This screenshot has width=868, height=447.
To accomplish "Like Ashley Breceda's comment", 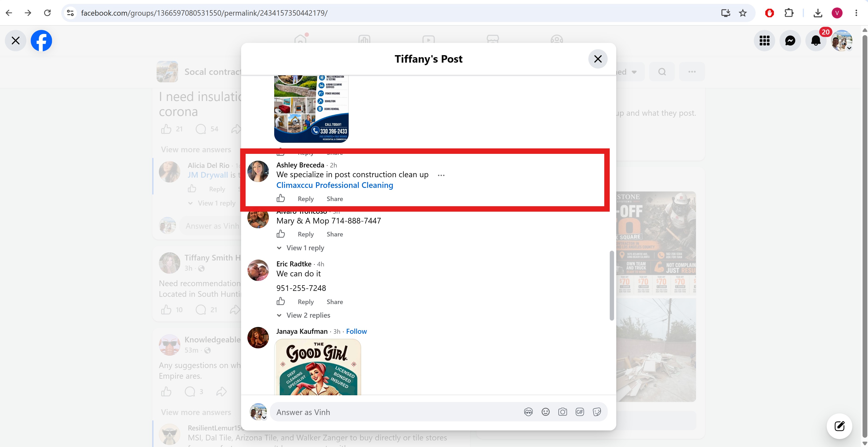I will coord(281,198).
